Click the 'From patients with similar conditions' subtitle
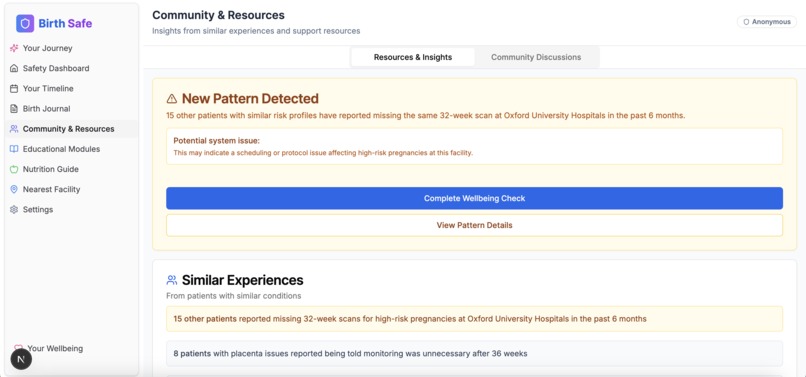The width and height of the screenshot is (806, 377). coord(233,296)
